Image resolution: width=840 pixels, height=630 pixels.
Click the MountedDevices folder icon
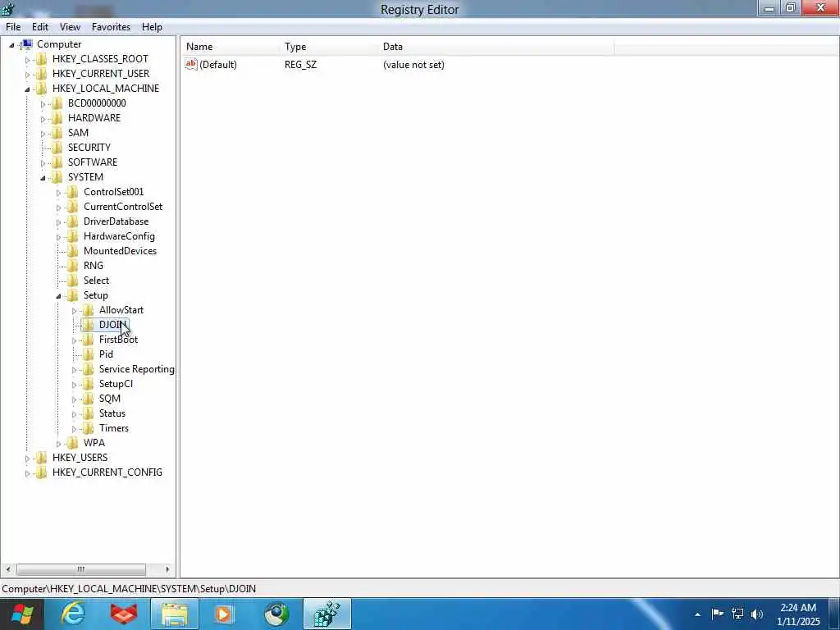click(x=72, y=251)
